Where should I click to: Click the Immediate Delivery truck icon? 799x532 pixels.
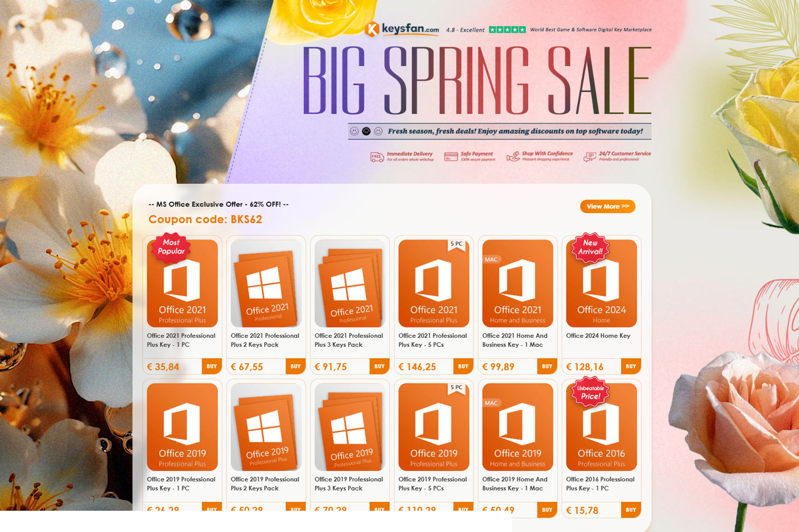pyautogui.click(x=377, y=157)
